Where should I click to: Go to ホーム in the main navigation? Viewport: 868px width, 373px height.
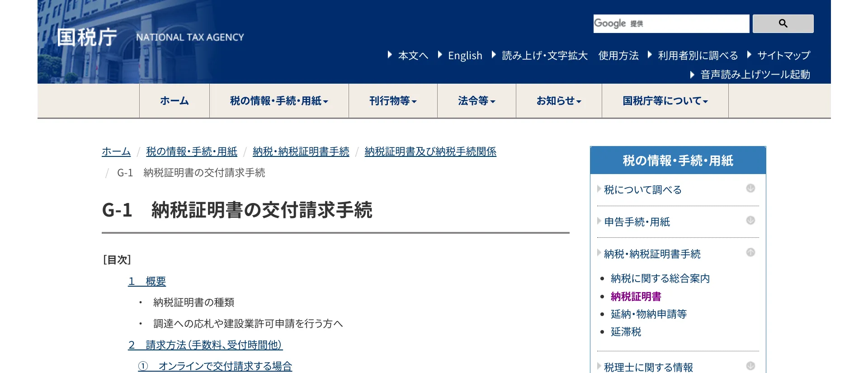click(x=175, y=101)
